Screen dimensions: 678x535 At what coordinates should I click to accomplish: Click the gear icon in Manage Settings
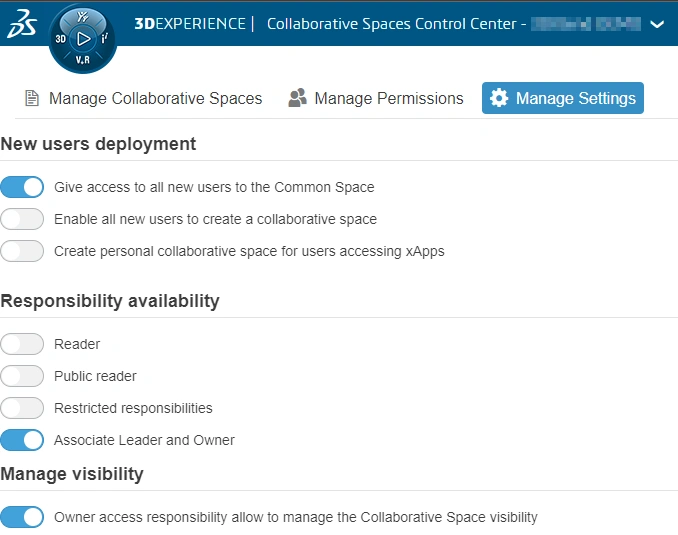click(499, 98)
